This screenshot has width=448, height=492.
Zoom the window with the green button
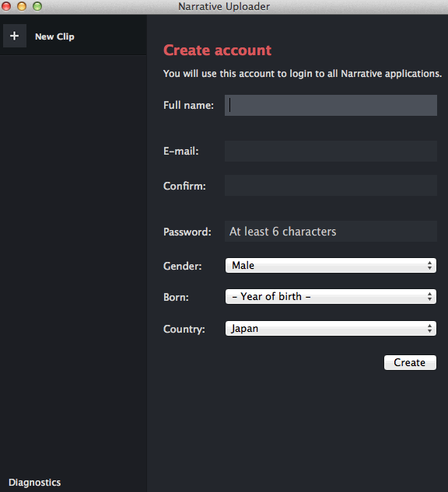tap(37, 6)
